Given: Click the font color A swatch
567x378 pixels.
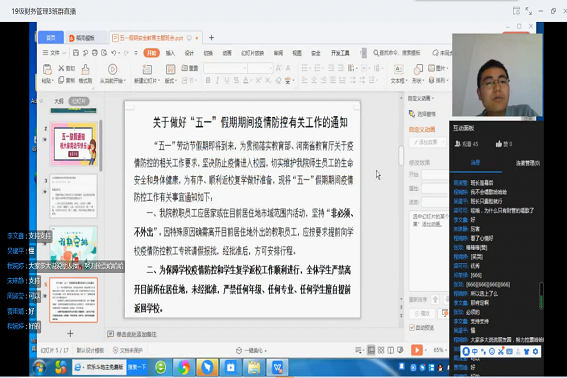Looking at the screenshot, I should click(x=246, y=80).
